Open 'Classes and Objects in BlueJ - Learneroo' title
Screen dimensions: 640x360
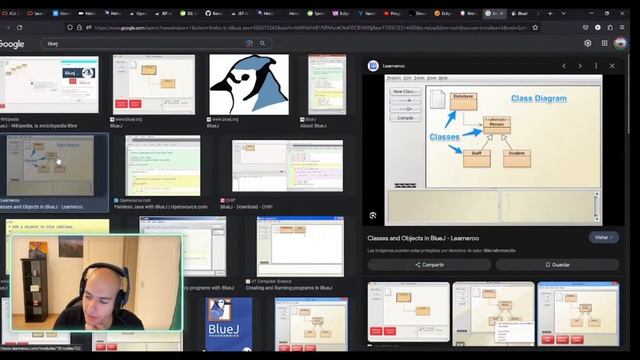423,238
